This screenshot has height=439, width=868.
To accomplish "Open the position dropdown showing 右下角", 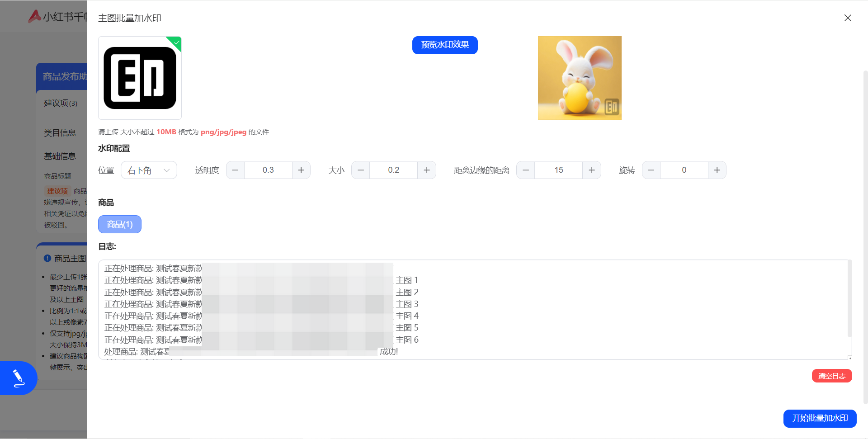I will click(149, 170).
